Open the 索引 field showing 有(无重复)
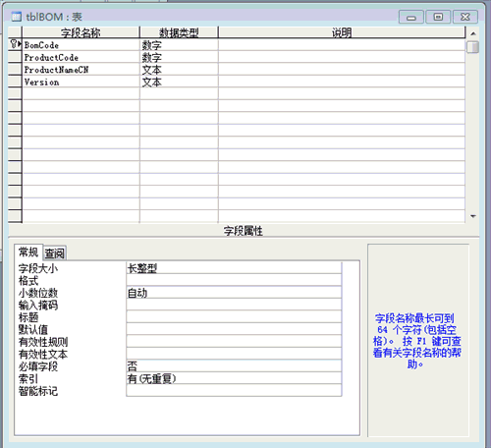The width and height of the screenshot is (491, 448). click(x=234, y=378)
